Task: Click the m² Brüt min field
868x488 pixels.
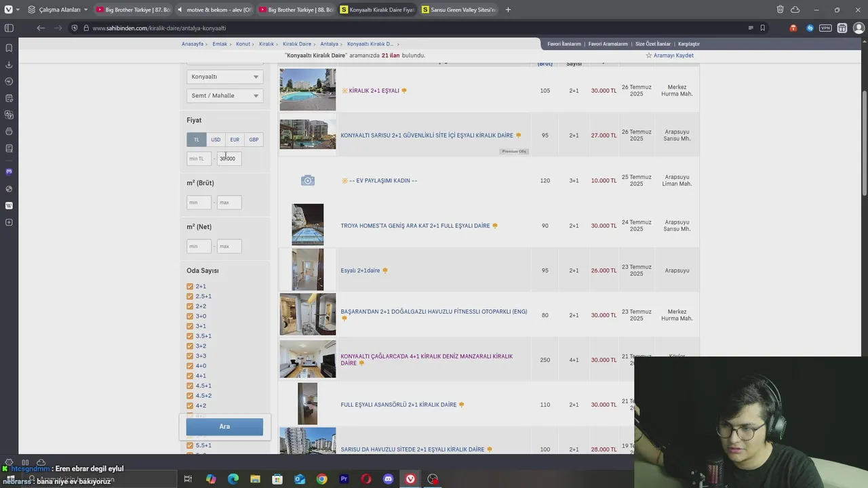Action: pyautogui.click(x=199, y=203)
